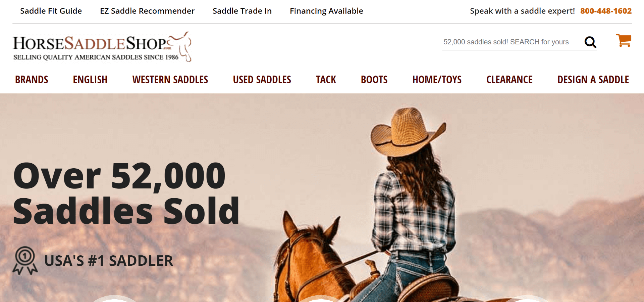This screenshot has height=302, width=644.
Task: Expand the Tack menu
Action: click(326, 80)
